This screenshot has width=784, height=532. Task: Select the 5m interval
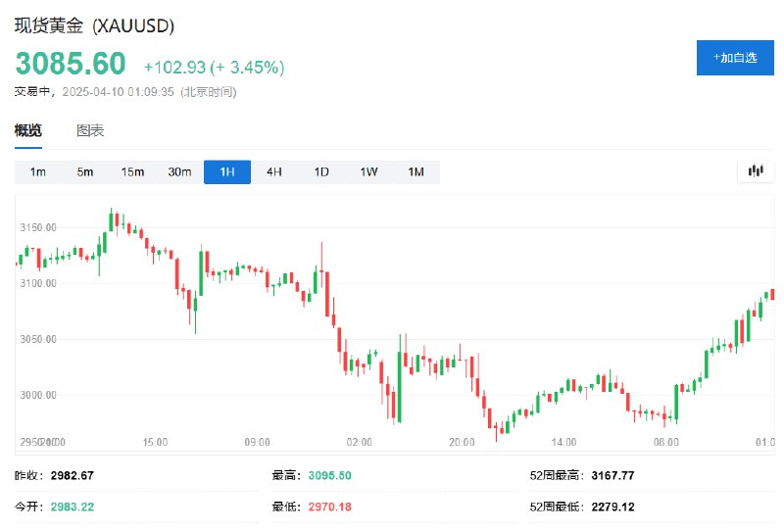point(85,172)
